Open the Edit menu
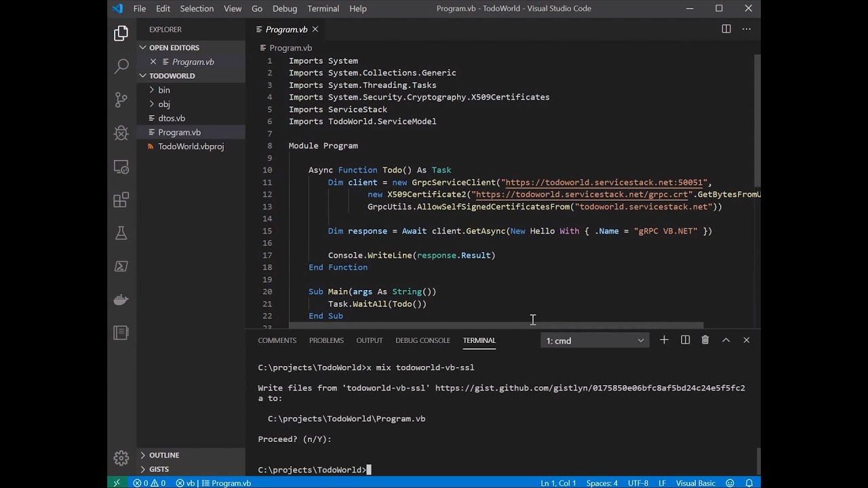The image size is (868, 488). pos(163,8)
